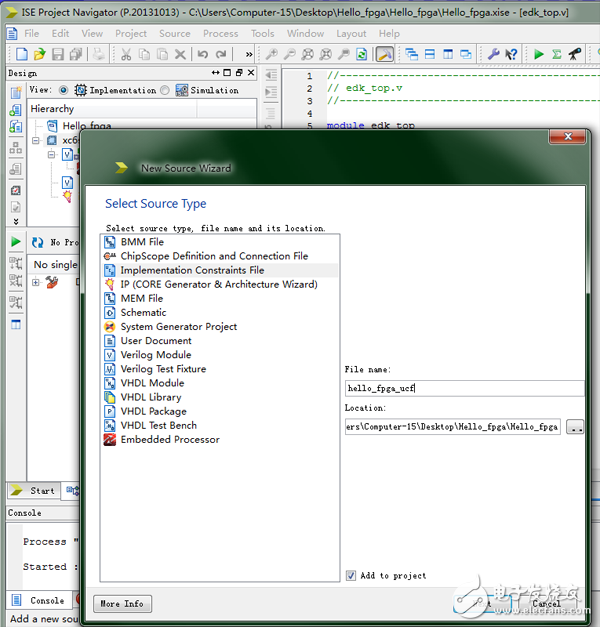The image size is (600, 627).
Task: Click the File name input field
Action: point(464,388)
